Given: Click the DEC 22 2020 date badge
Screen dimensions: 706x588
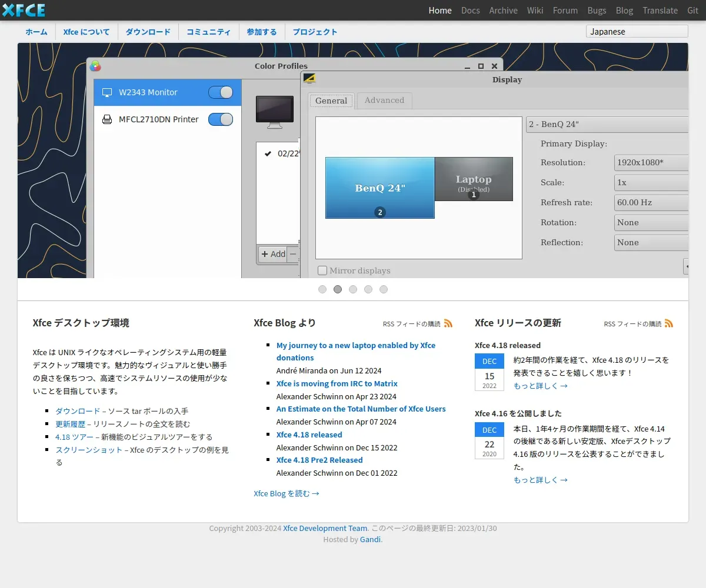Looking at the screenshot, I should (489, 440).
